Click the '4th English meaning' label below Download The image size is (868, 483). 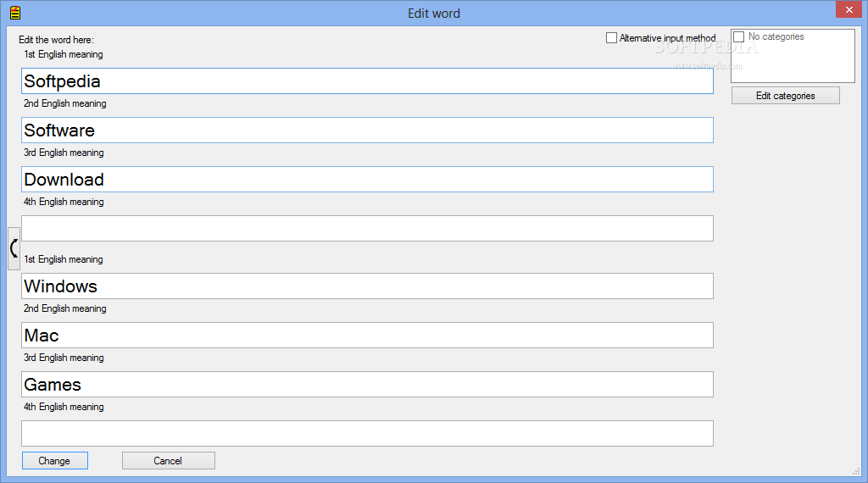pos(64,202)
